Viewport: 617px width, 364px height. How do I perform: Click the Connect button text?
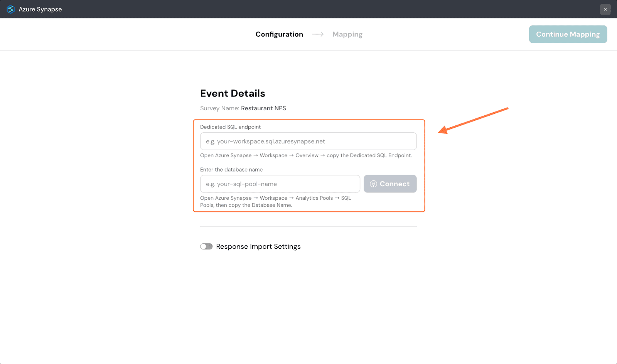tap(394, 184)
